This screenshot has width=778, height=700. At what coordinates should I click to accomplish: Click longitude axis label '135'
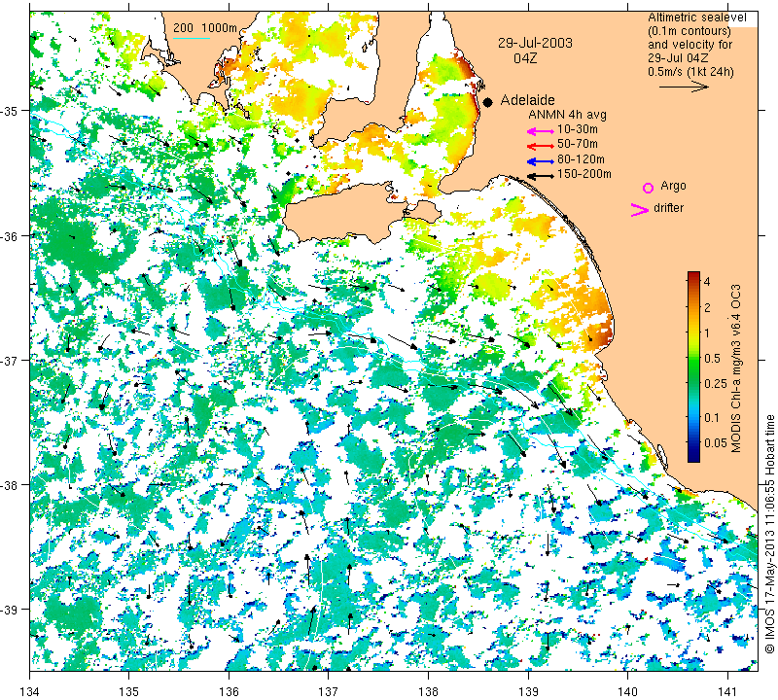[129, 691]
